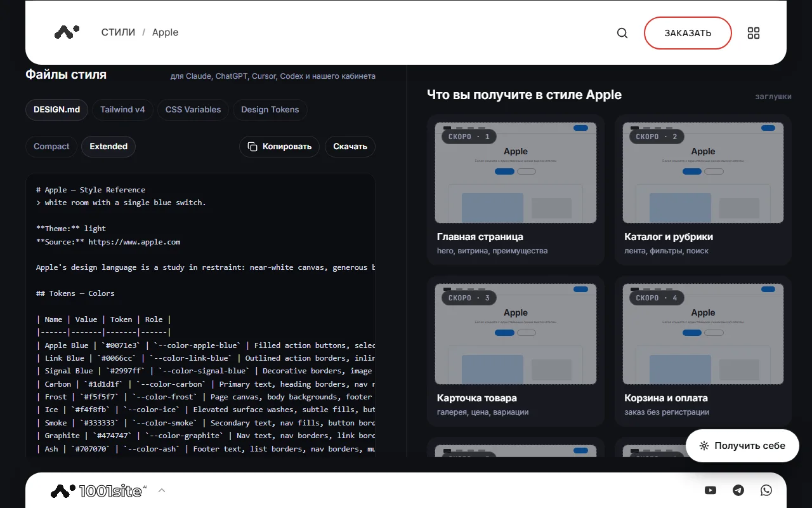
Task: Click the Graphite #474747 table row
Action: click(206, 436)
